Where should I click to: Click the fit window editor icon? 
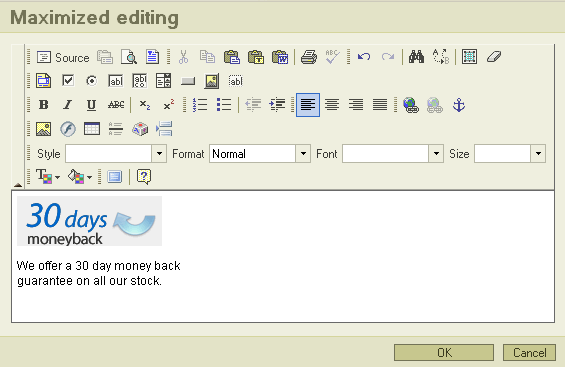click(114, 176)
